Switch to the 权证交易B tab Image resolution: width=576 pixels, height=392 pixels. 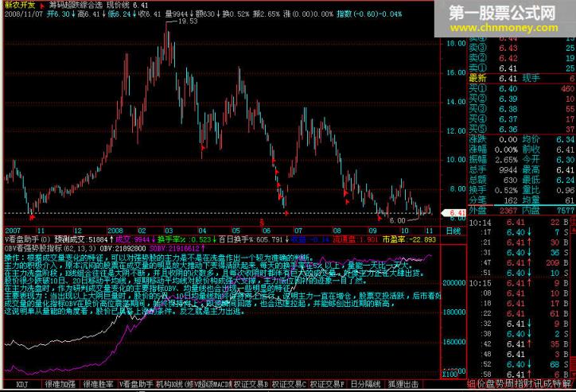[x=251, y=384]
